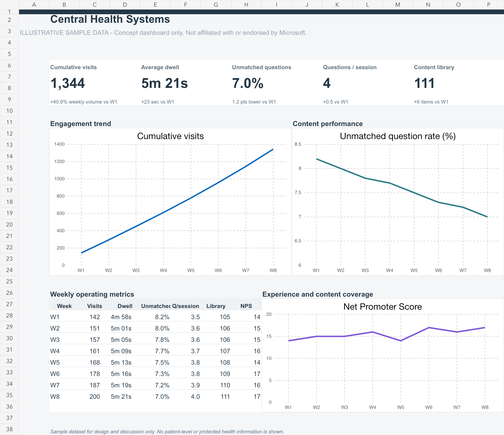Click the Dwell column header in table
This screenshot has height=435, width=504.
125,306
